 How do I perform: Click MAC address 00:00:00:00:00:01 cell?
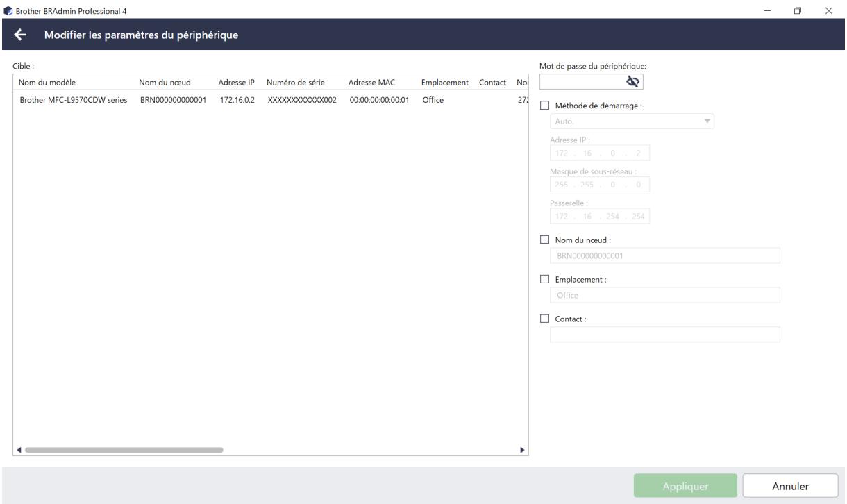pyautogui.click(x=380, y=100)
